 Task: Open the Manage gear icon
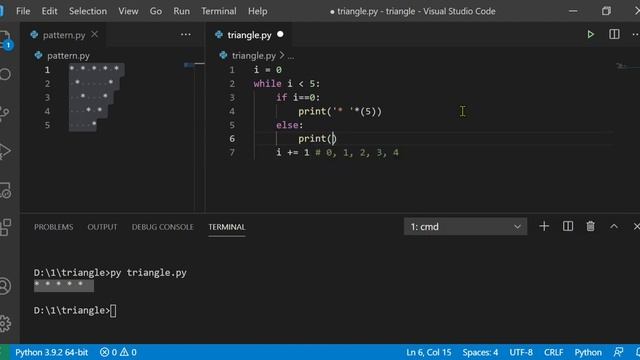(5, 323)
